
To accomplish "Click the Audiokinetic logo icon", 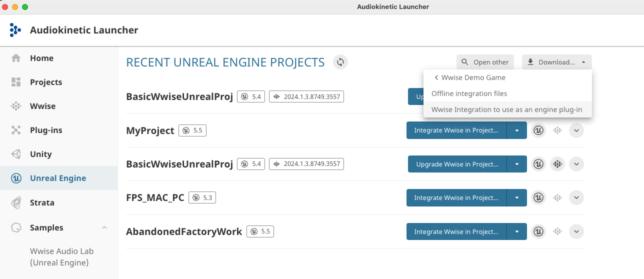I will coord(15,30).
